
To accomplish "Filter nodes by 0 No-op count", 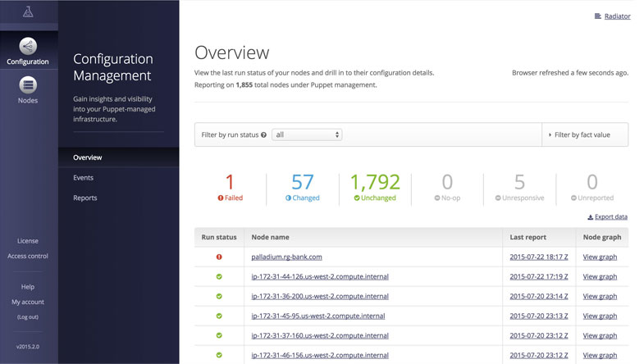I will 447,188.
